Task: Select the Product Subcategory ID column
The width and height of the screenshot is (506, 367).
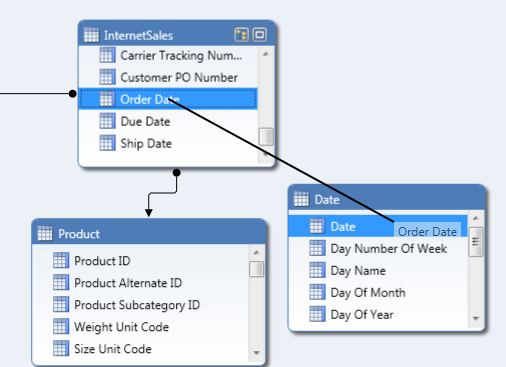Action: click(140, 305)
